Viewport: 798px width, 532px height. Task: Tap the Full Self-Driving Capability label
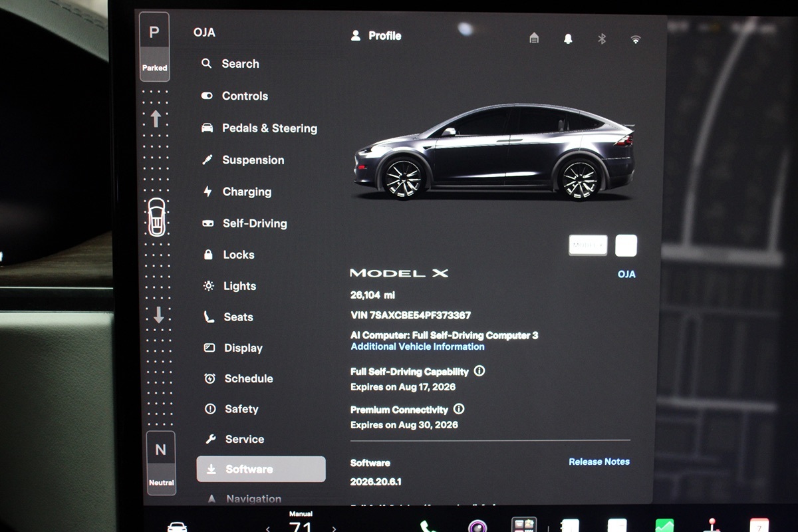click(410, 372)
